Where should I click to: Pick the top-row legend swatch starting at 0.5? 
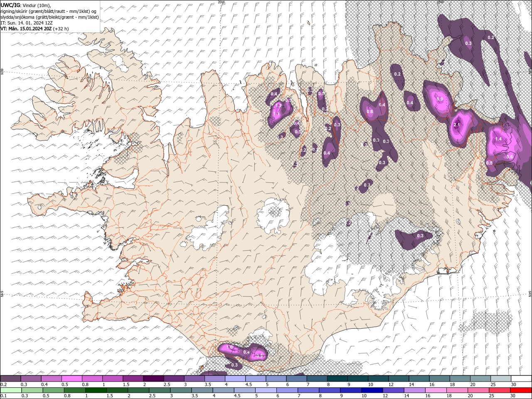72,379
